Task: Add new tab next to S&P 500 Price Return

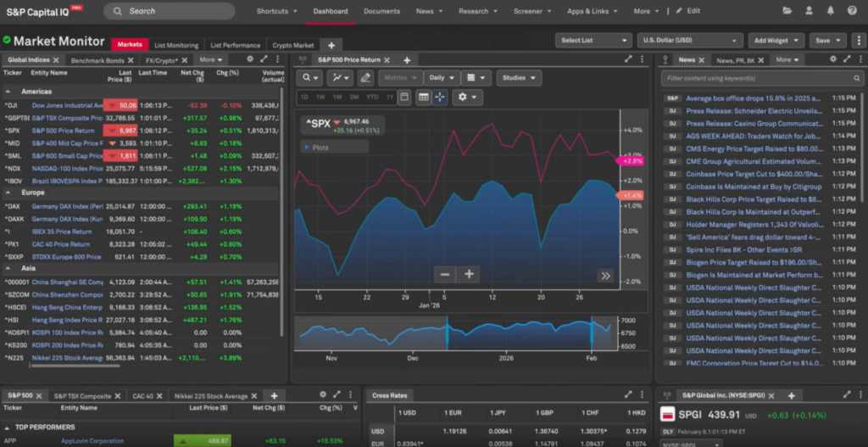Action: (407, 60)
